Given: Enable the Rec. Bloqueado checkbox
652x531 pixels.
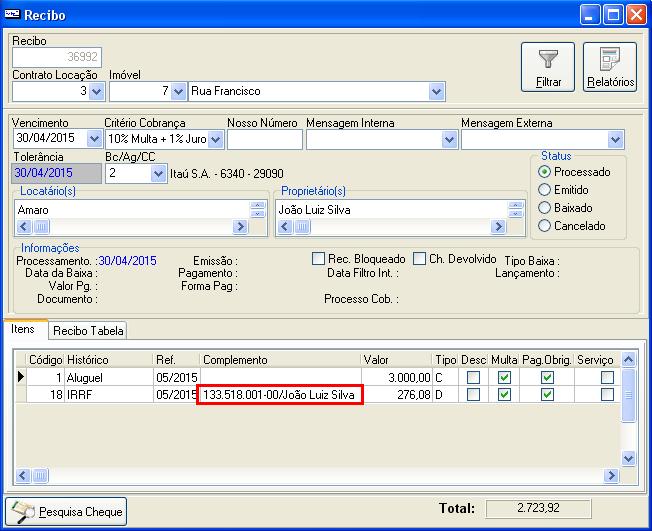Looking at the screenshot, I should [x=319, y=259].
